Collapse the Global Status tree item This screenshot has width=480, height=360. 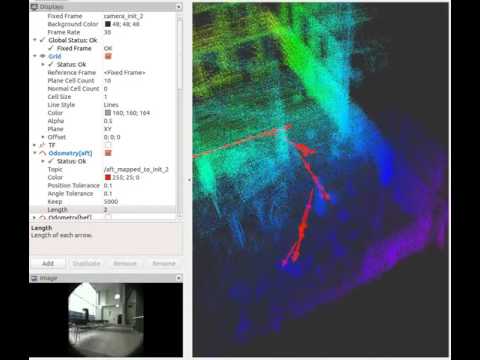tap(35, 40)
